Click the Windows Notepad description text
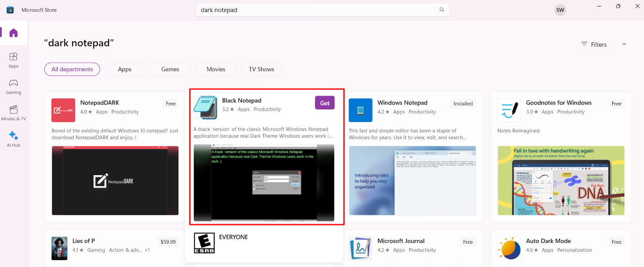Image resolution: width=644 pixels, height=267 pixels. click(408, 134)
